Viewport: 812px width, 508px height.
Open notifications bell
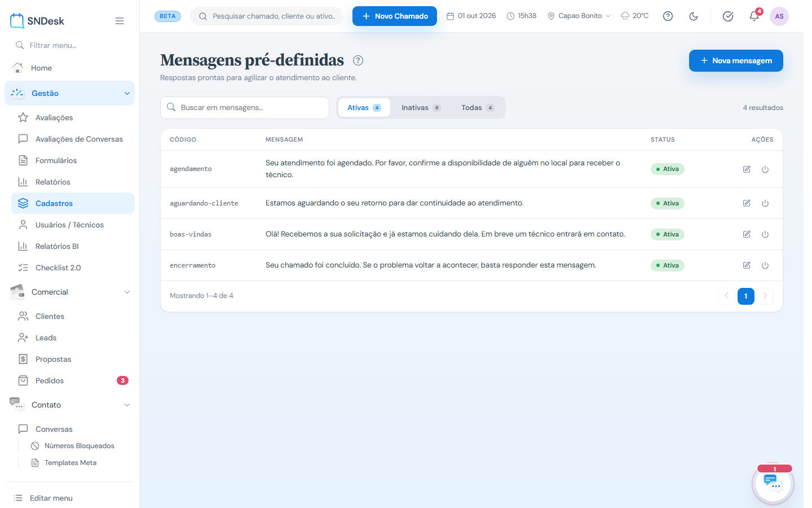point(754,16)
